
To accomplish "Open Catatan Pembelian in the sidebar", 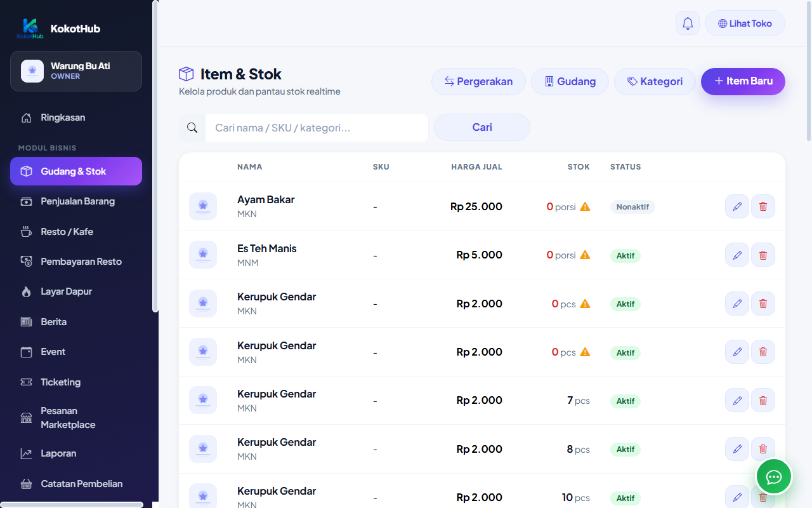I will 76,484.
